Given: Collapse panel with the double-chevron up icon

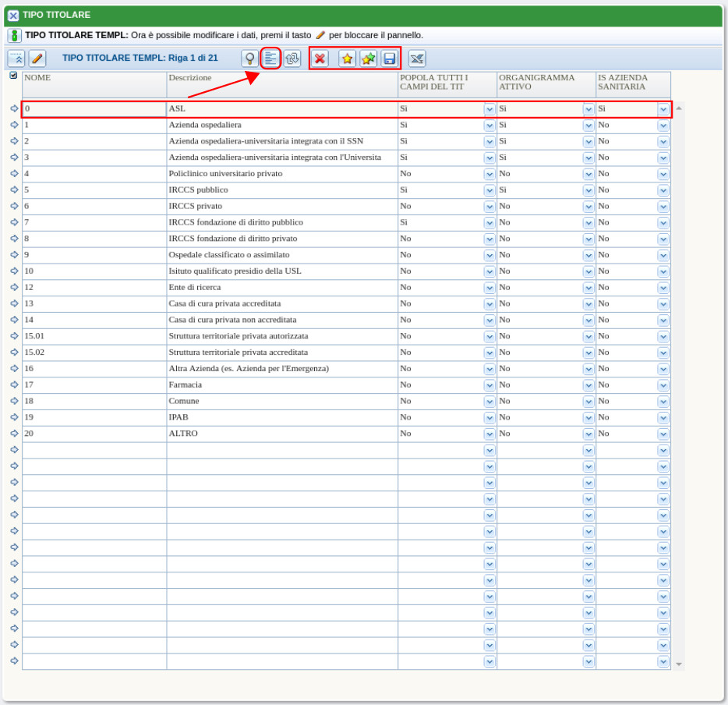Looking at the screenshot, I should [16, 58].
